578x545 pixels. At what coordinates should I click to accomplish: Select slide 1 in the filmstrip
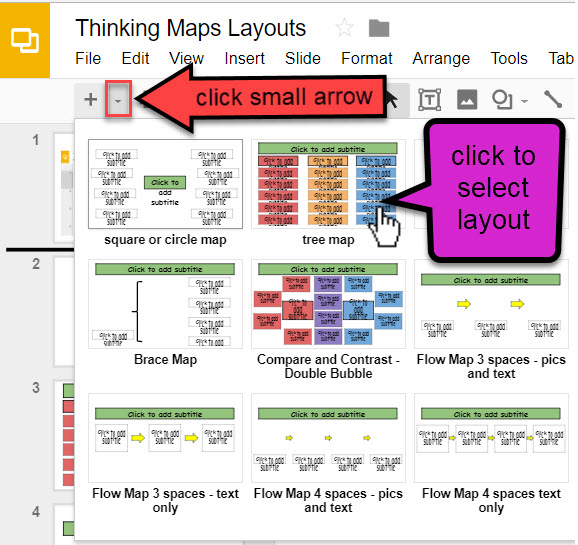click(x=65, y=187)
